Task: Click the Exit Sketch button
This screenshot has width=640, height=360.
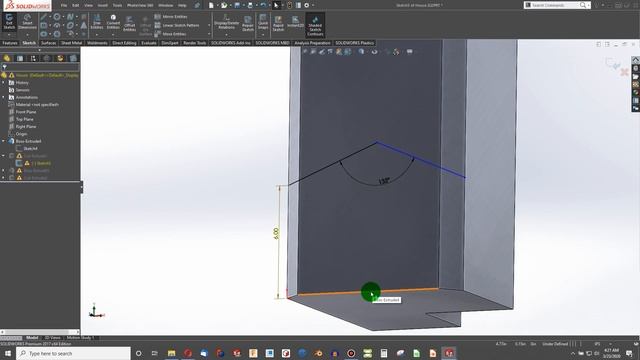Action: 9,22
